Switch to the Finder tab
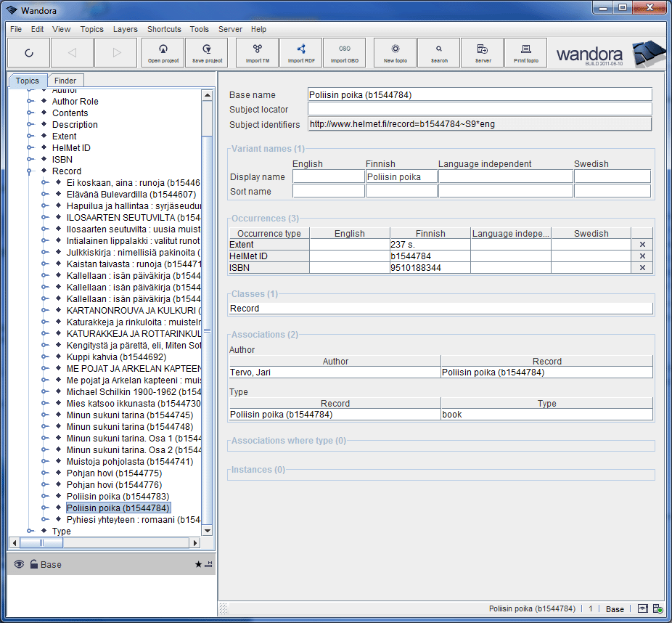Viewport: 672px width, 623px height. pyautogui.click(x=66, y=81)
